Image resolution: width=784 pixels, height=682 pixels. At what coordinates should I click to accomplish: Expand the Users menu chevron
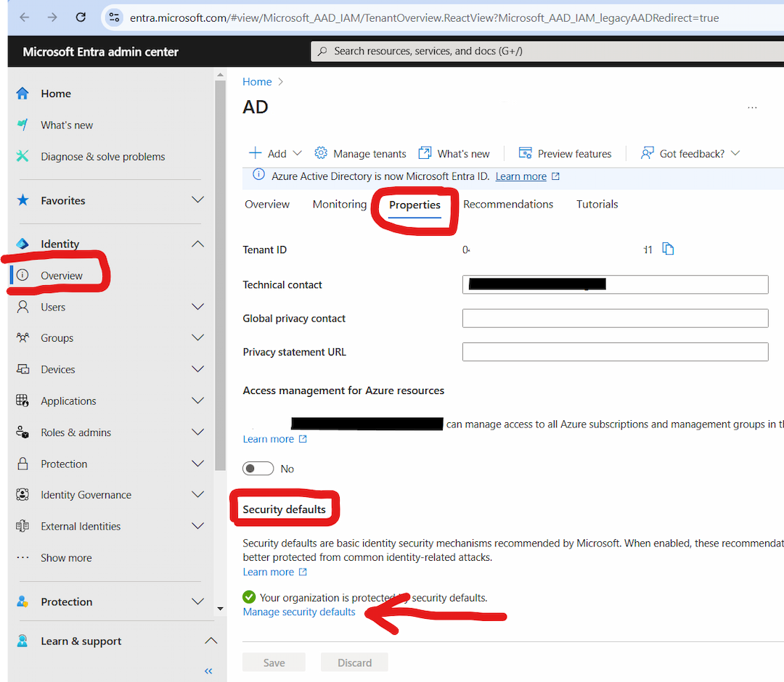click(x=198, y=307)
